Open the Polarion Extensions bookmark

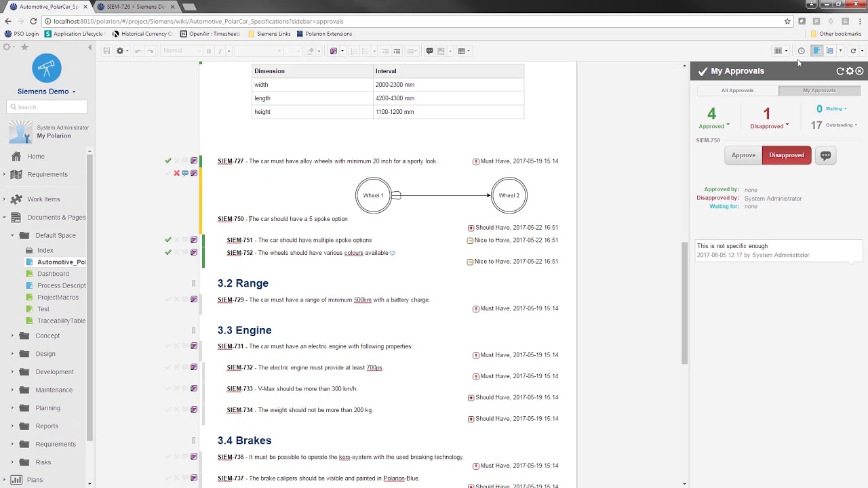coord(324,34)
